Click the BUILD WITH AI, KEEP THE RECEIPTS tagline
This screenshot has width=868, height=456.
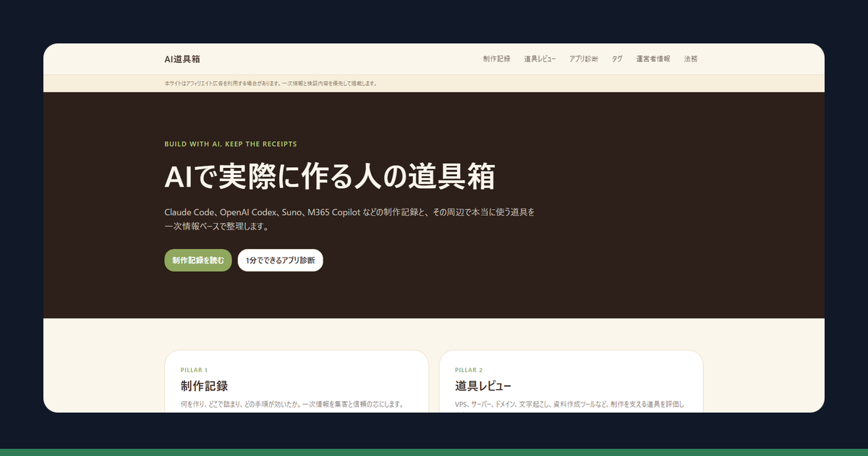(x=231, y=144)
